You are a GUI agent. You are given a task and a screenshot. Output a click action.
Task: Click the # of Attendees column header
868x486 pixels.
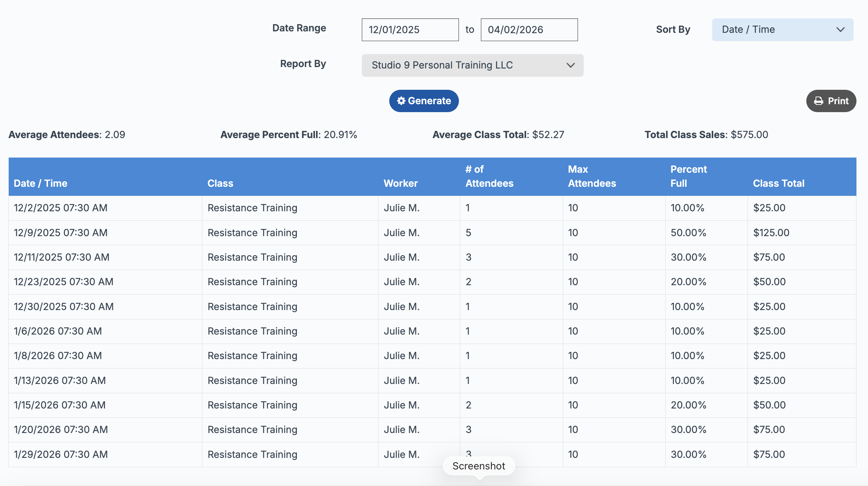pos(489,176)
